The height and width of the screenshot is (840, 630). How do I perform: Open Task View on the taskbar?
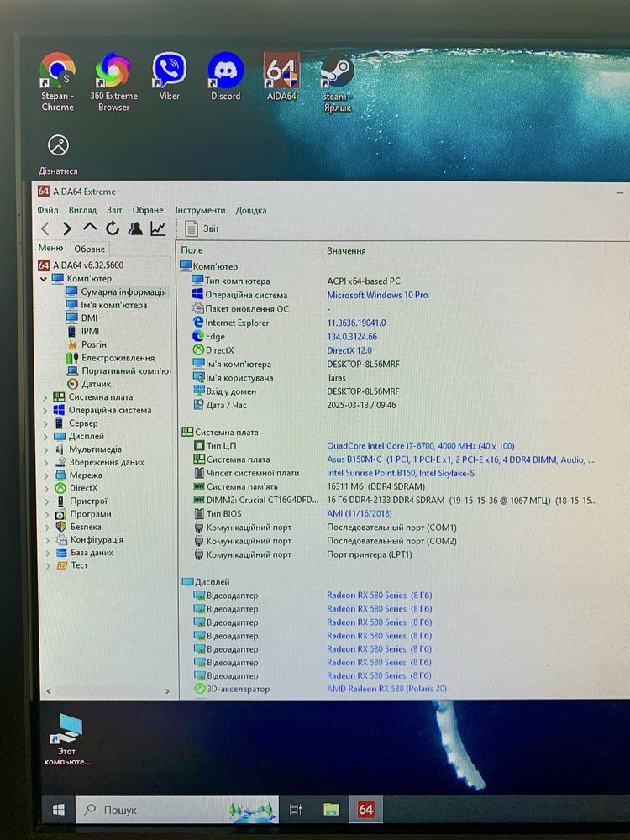click(x=296, y=809)
